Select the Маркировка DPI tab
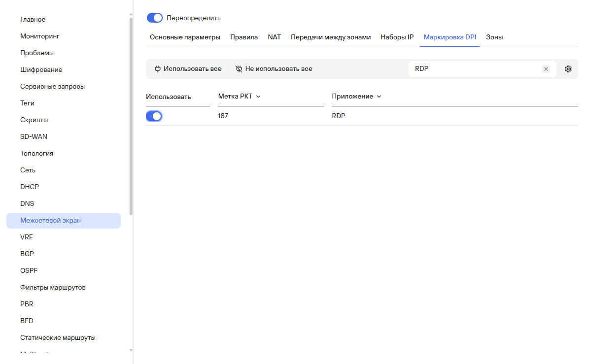Screen dimensions: 590x364 click(x=450, y=37)
